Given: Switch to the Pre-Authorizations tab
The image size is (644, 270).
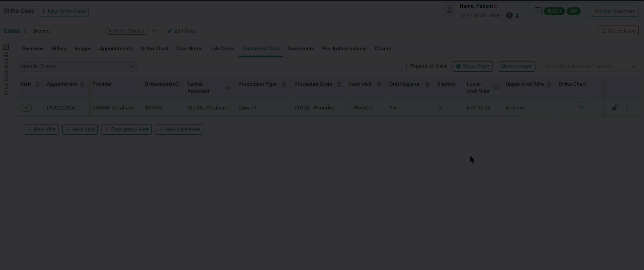Looking at the screenshot, I should (344, 49).
